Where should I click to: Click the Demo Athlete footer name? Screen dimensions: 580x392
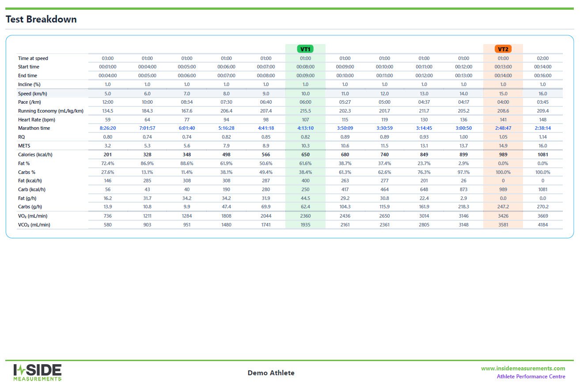271,373
